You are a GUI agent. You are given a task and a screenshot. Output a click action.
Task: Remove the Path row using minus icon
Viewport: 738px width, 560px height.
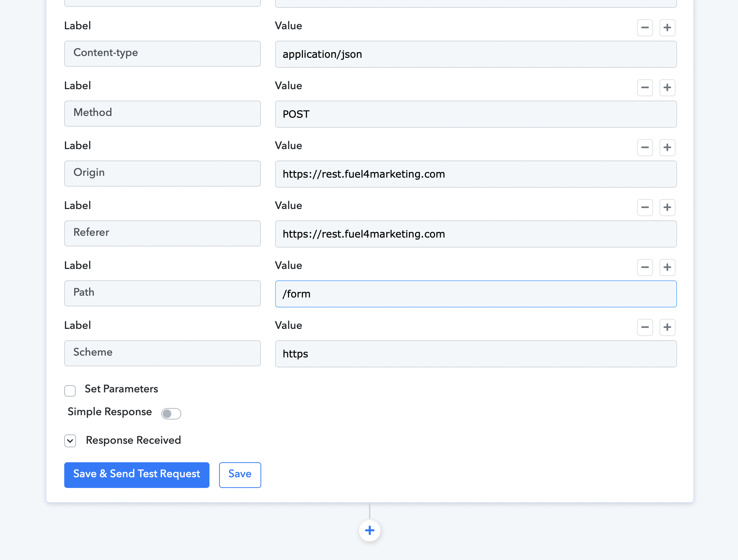pyautogui.click(x=645, y=268)
